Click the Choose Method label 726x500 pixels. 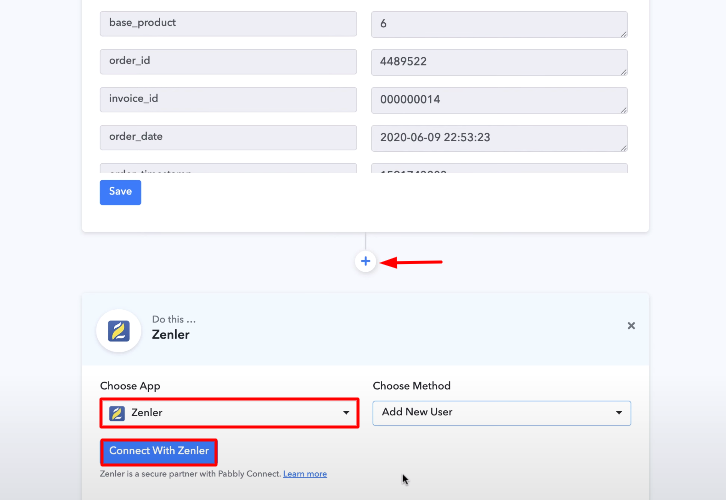pos(412,386)
